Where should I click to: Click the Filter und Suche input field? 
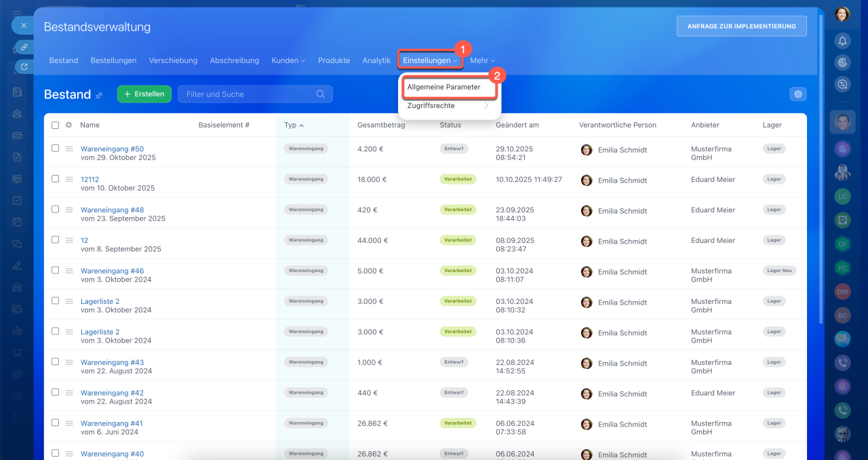pyautogui.click(x=248, y=94)
